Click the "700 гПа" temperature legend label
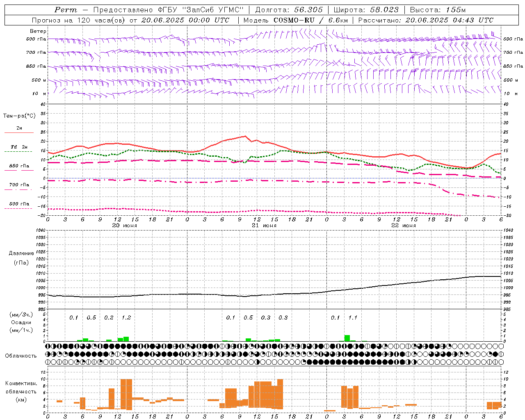The height and width of the screenshot is (420, 525). (19, 185)
